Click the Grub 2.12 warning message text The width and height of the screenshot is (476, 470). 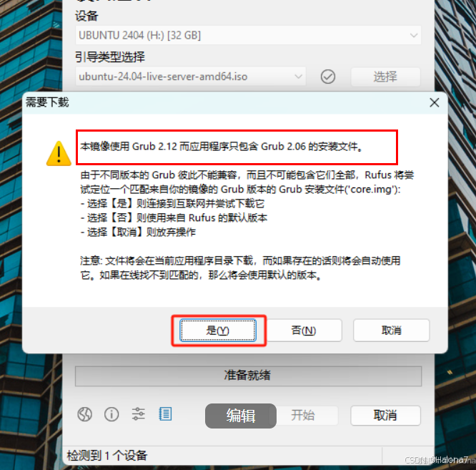222,147
